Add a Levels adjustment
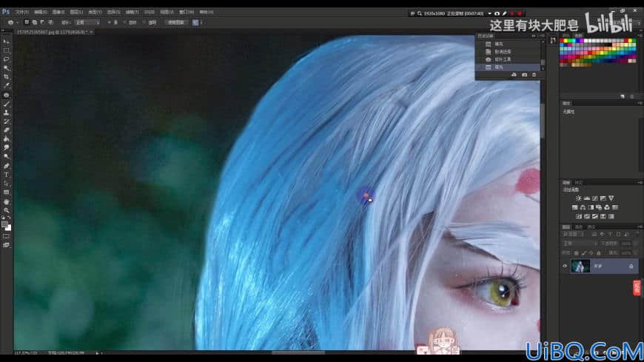The height and width of the screenshot is (362, 644). (586, 198)
